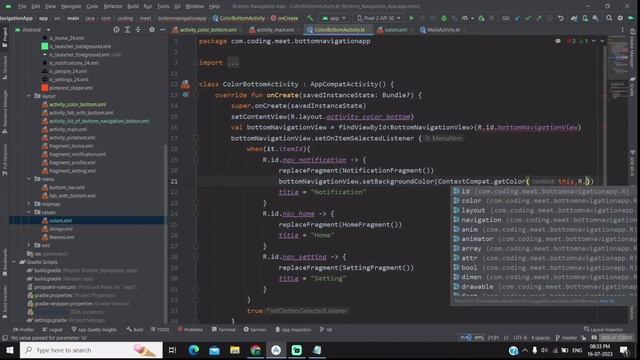Viewport: 640px width, 360px height.
Task: Open Project panel options gear
Action: click(152, 30)
